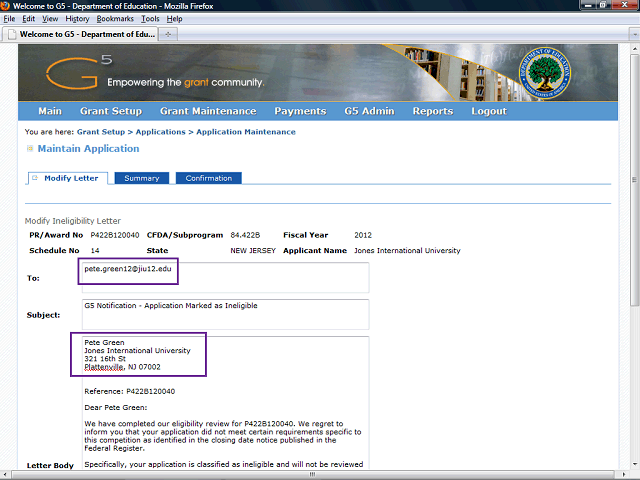Click the G5 logo in banner
This screenshot has width=640, height=480.
79,72
